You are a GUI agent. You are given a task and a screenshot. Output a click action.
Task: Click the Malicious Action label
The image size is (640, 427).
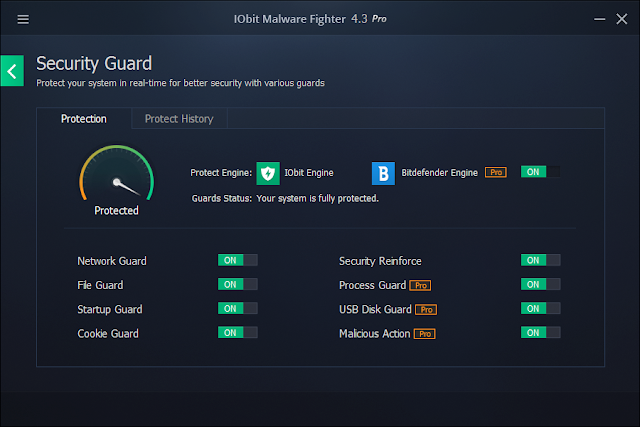coord(374,334)
